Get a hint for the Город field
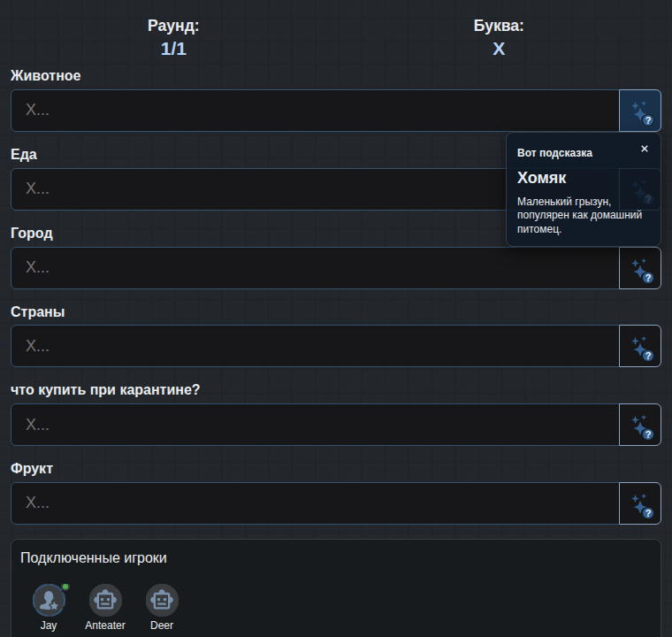Screen dimensions: 672x637 (x=640, y=268)
